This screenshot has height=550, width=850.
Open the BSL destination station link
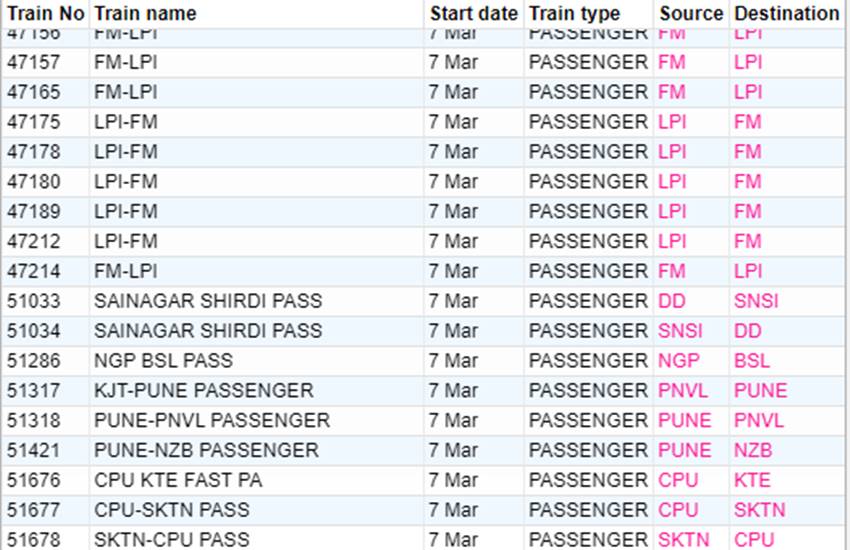tap(752, 361)
